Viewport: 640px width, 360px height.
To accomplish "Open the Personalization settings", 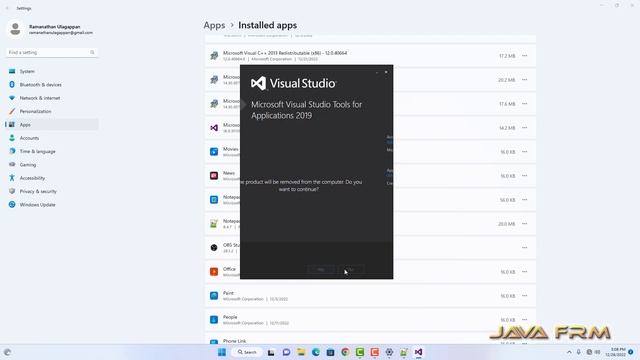I will click(x=52, y=111).
